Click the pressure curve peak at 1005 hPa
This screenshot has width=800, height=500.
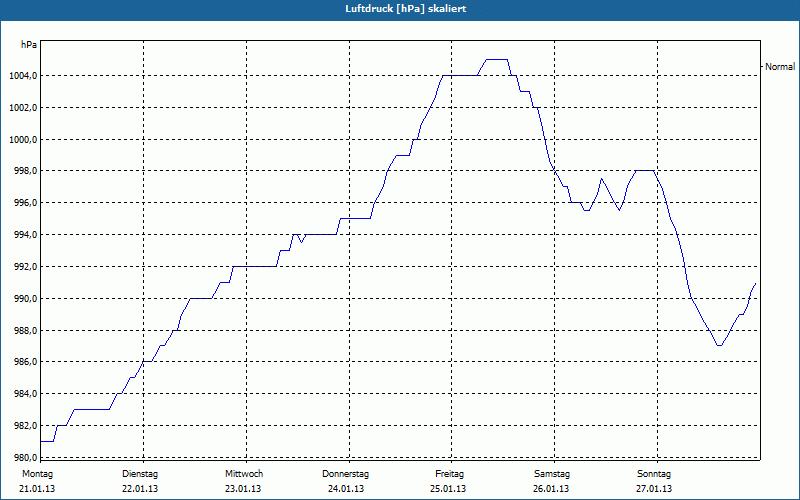[496, 60]
